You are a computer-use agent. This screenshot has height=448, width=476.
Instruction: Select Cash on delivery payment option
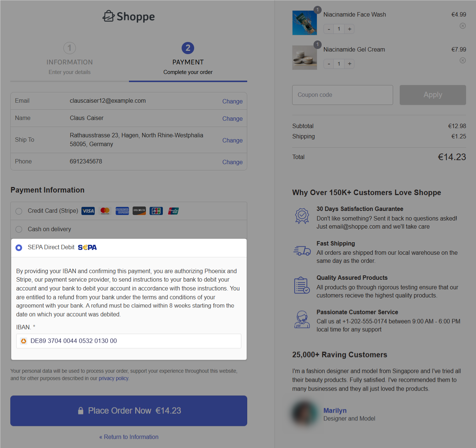pos(19,229)
